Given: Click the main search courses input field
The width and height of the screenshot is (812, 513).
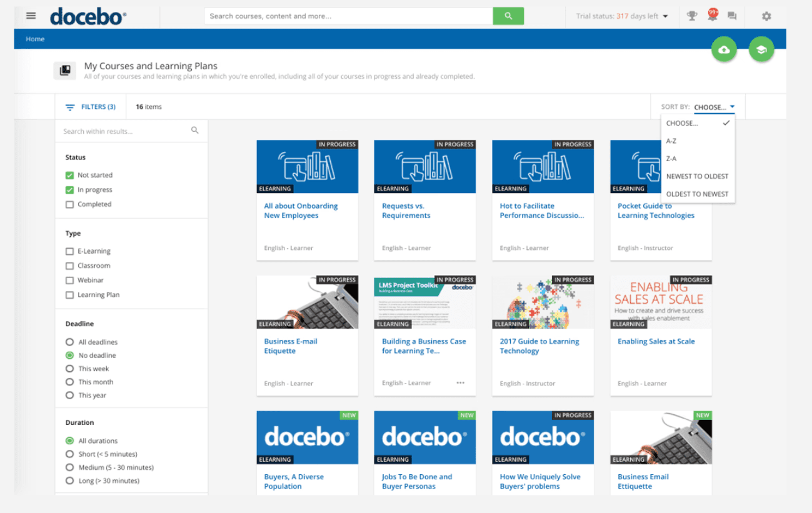Looking at the screenshot, I should point(348,16).
